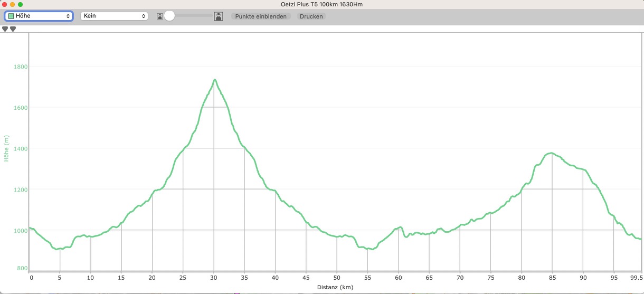
Task: Click the 99.5 distance axis tick label
Action: [x=636, y=277]
